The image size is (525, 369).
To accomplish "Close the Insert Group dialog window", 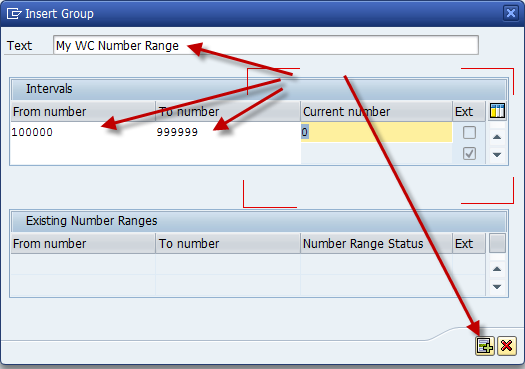I will tap(511, 13).
